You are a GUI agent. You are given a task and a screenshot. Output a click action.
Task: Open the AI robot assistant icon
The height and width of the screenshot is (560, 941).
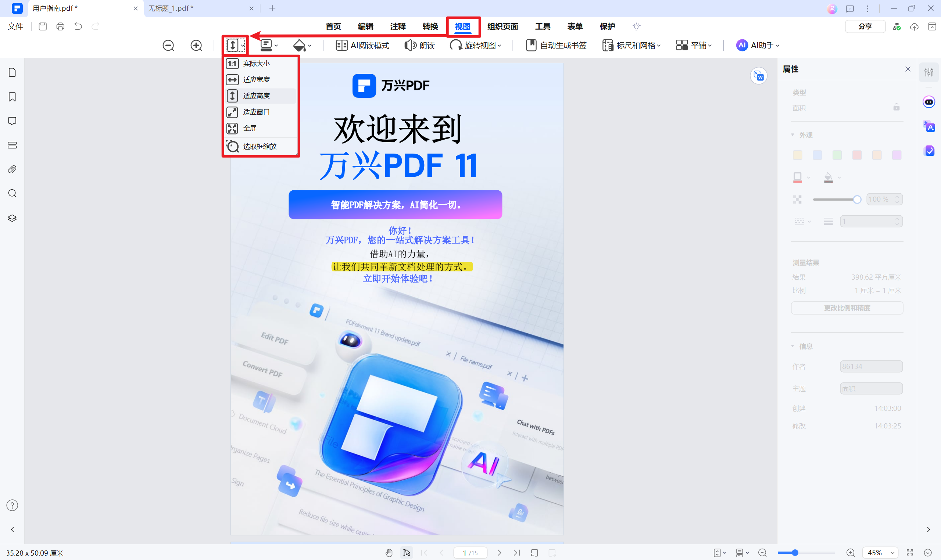point(929,102)
